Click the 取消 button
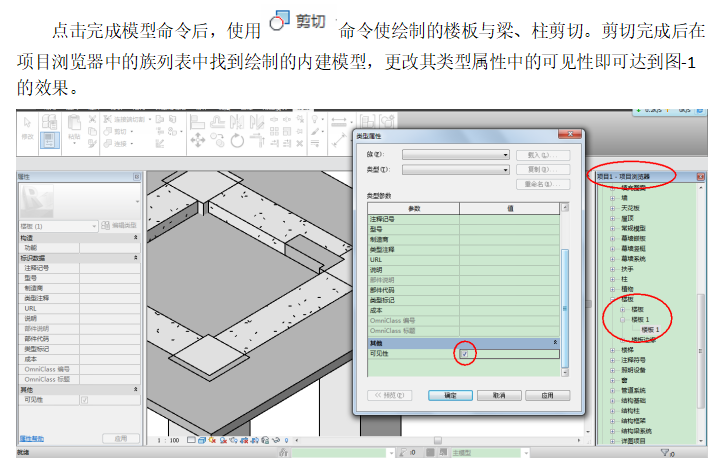This screenshot has height=473, width=717. [x=499, y=395]
